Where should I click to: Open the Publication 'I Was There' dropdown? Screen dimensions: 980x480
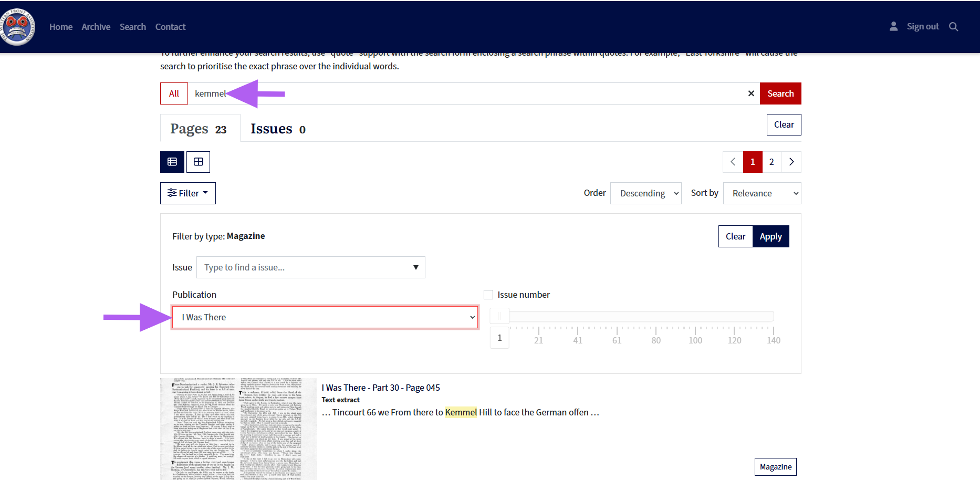325,317
